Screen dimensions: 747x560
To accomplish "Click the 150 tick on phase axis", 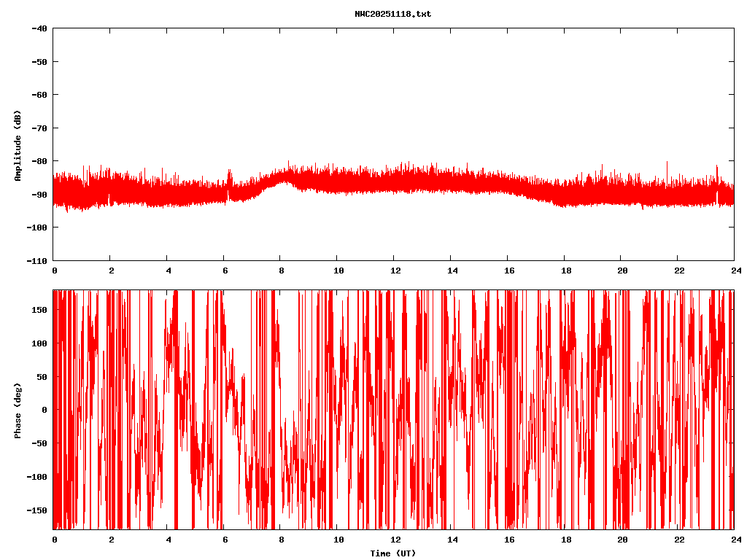I will pyautogui.click(x=39, y=310).
